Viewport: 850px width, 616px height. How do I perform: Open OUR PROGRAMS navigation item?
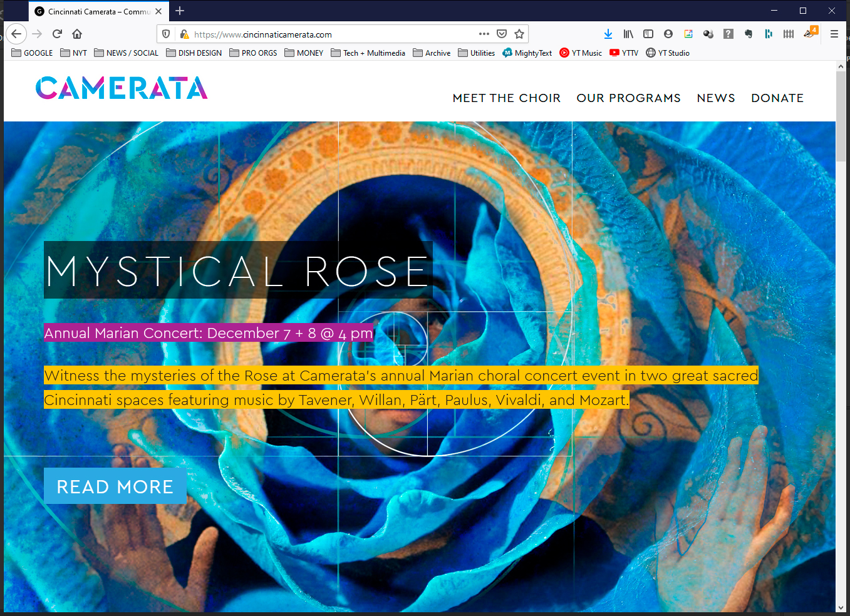pos(628,98)
